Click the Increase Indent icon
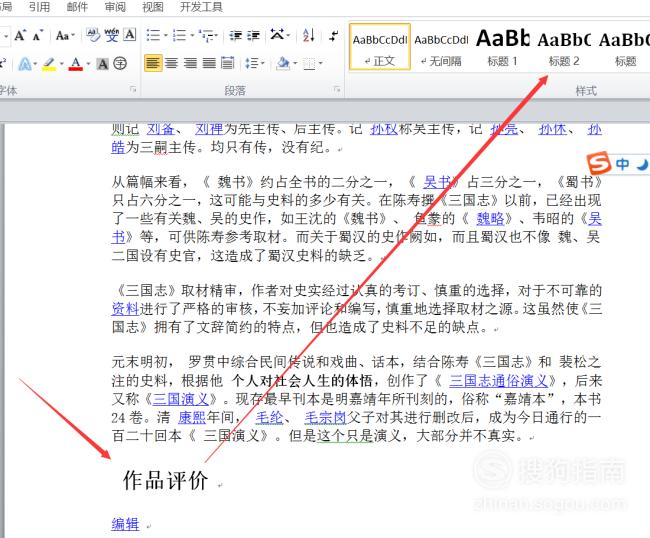 pyautogui.click(x=253, y=36)
